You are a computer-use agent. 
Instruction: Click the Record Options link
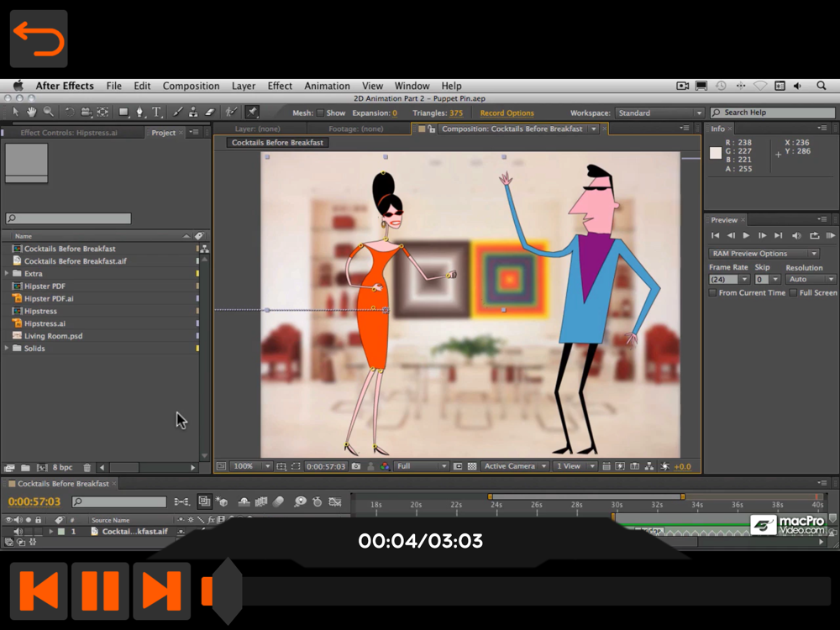tap(507, 113)
